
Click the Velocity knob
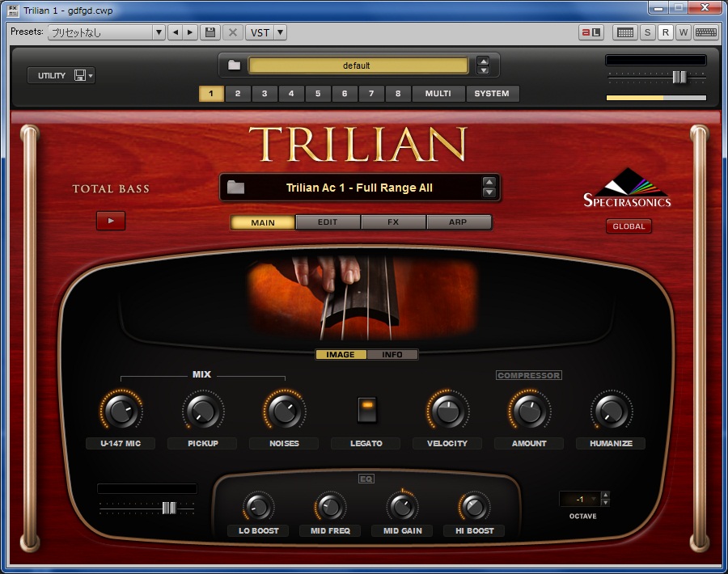pyautogui.click(x=448, y=411)
